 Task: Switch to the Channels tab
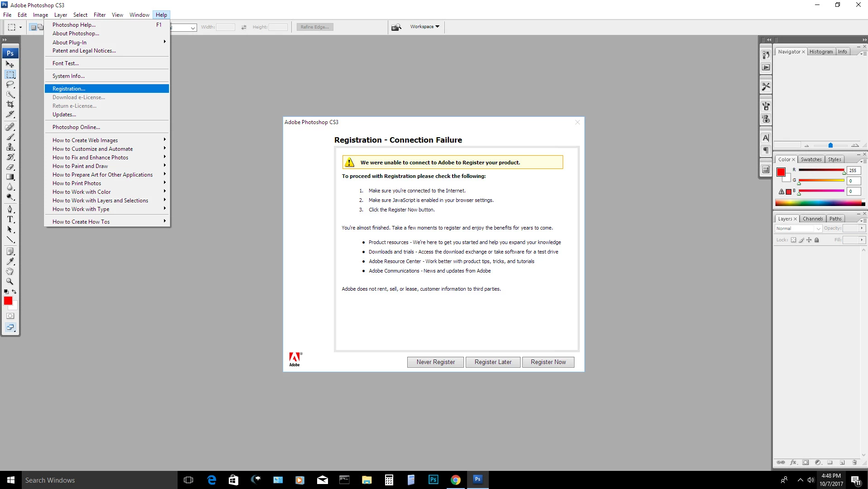point(813,219)
